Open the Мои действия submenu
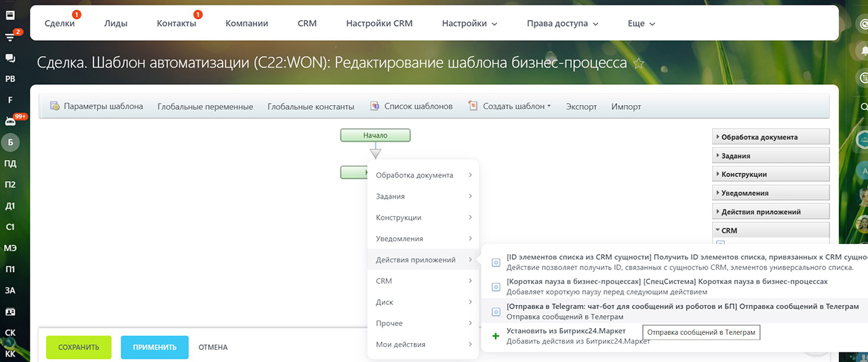Screen dimensions: 868x362 424,344
